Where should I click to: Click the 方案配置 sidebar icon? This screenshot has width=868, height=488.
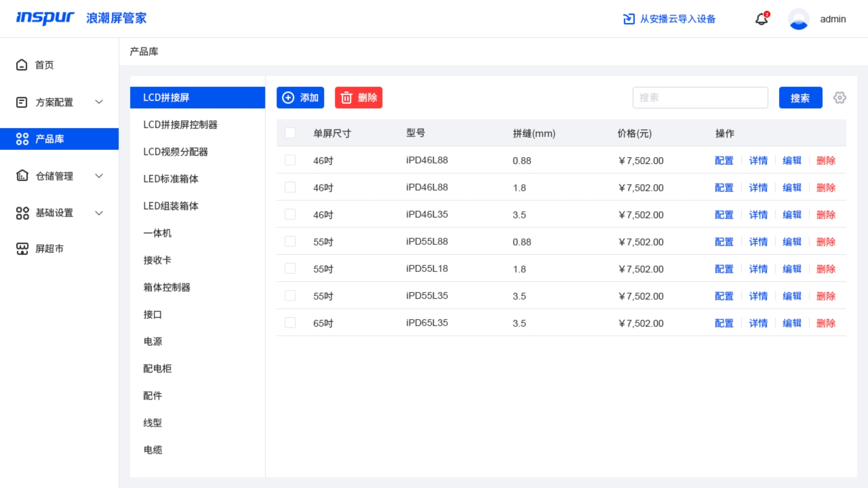click(x=22, y=102)
